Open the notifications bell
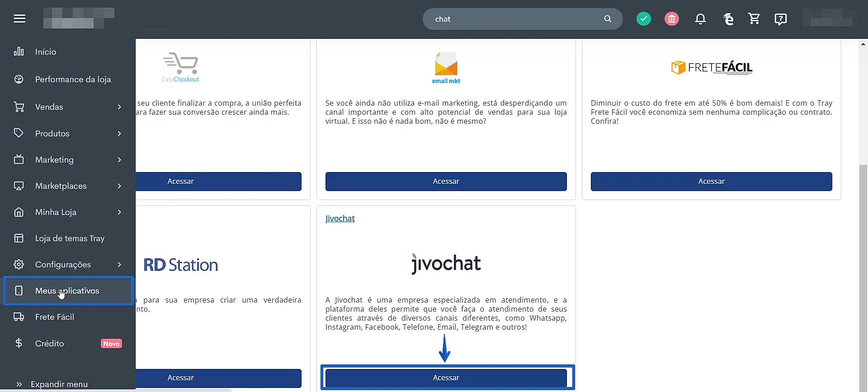 click(700, 19)
